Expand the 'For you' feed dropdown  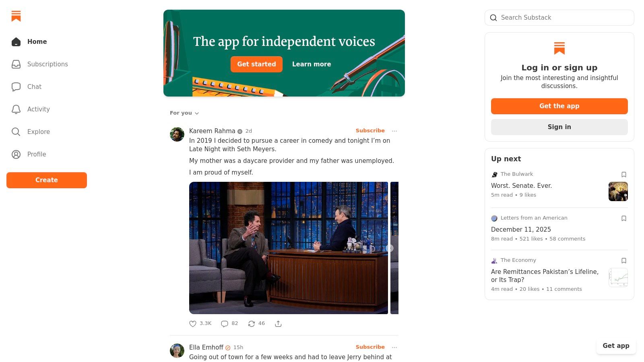[x=184, y=113]
